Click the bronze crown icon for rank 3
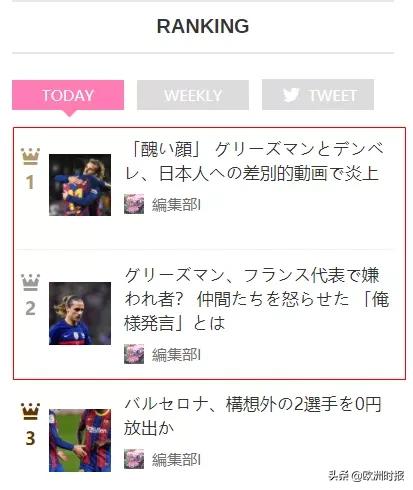Viewport: 413px width, 490px height. 30,411
